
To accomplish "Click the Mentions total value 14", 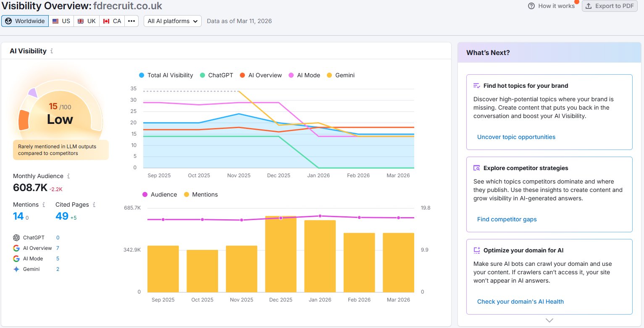I will [18, 216].
